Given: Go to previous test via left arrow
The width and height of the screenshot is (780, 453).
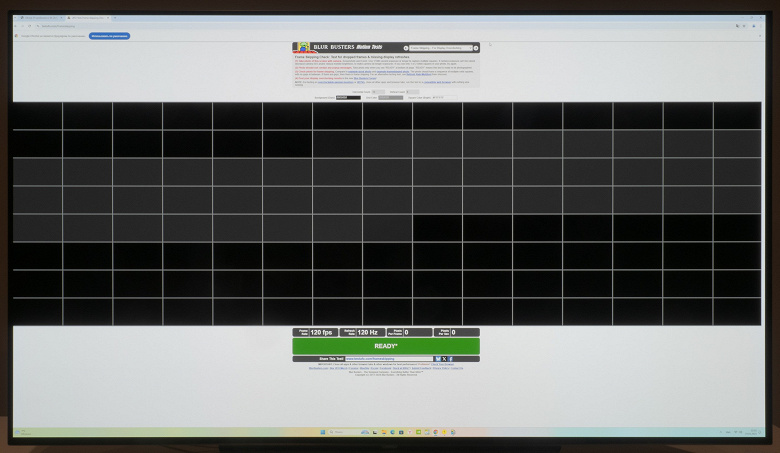Looking at the screenshot, I should 406,48.
